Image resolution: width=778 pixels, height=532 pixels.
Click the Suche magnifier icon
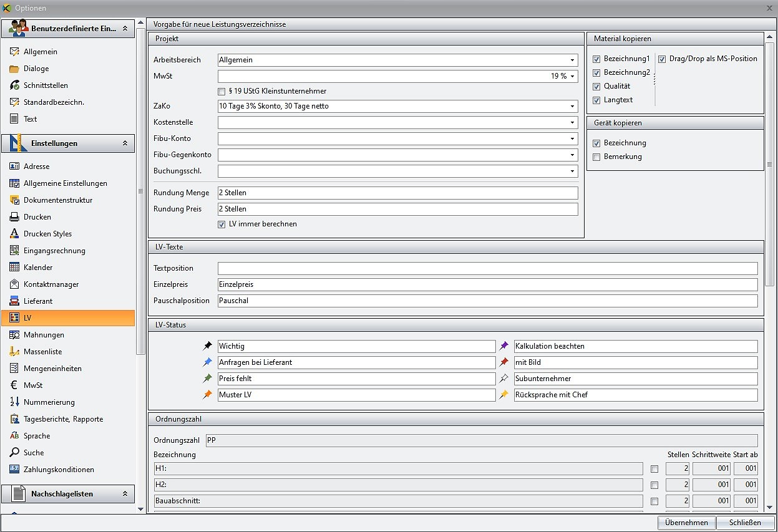pos(14,453)
